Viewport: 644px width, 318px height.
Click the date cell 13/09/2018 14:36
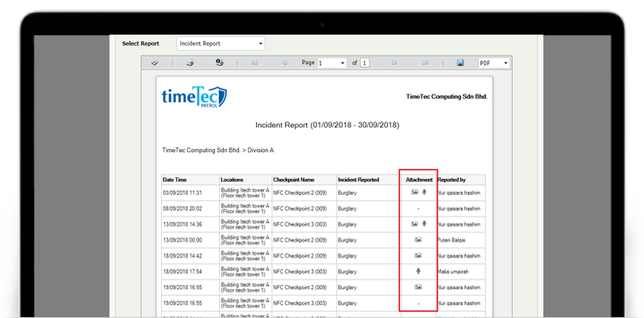point(183,225)
